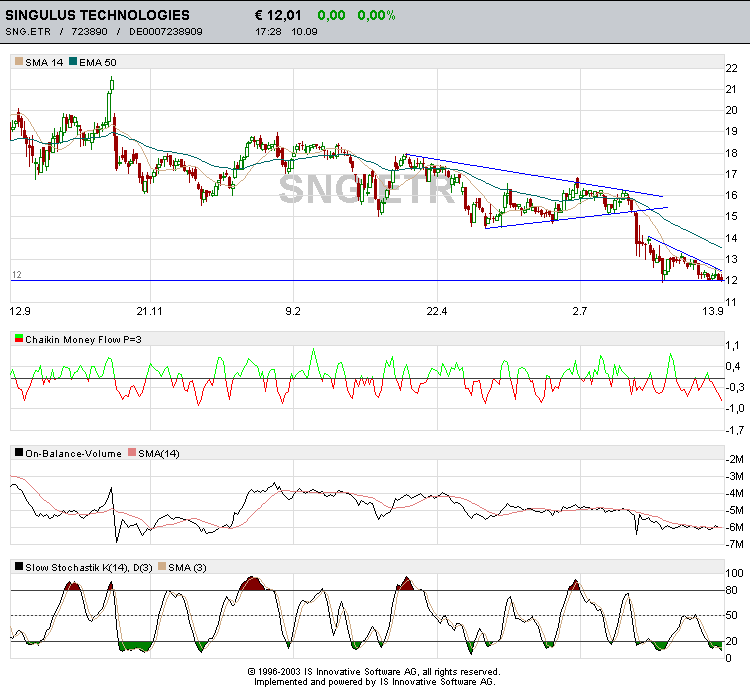Click the -1,7 Chaikin axis value
This screenshot has height=687, width=750.
coord(735,431)
